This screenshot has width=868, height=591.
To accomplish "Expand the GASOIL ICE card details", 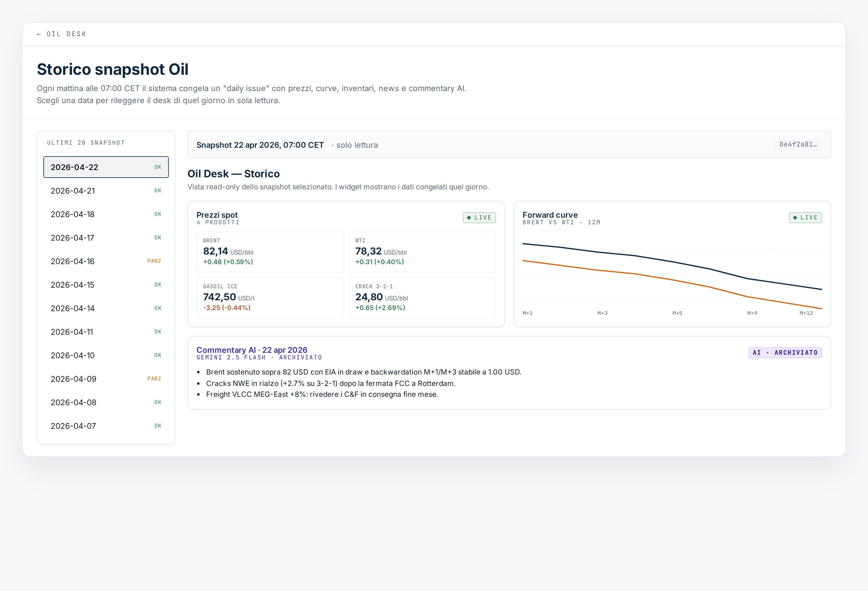I will pos(270,298).
